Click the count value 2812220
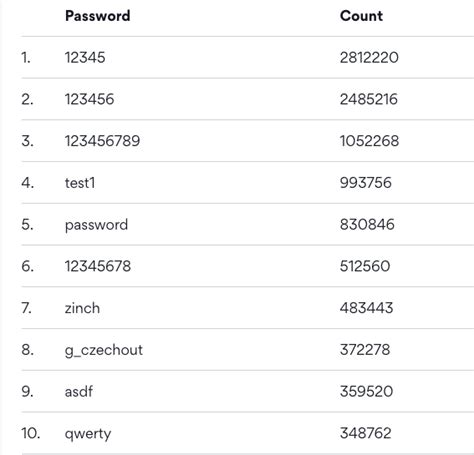Image resolution: width=474 pixels, height=455 pixels. [369, 57]
